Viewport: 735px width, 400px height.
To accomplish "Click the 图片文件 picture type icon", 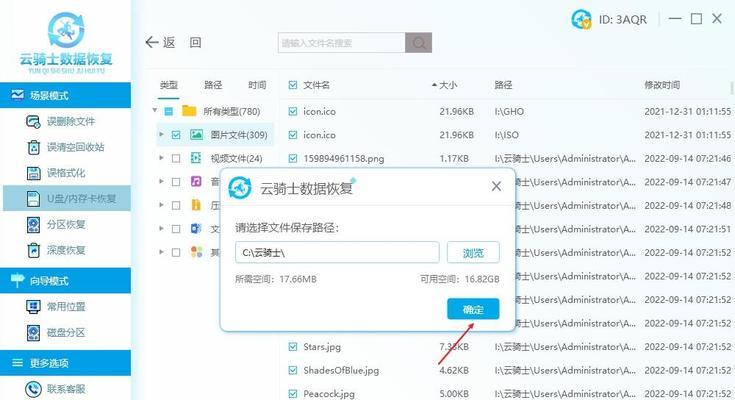I will pos(196,135).
